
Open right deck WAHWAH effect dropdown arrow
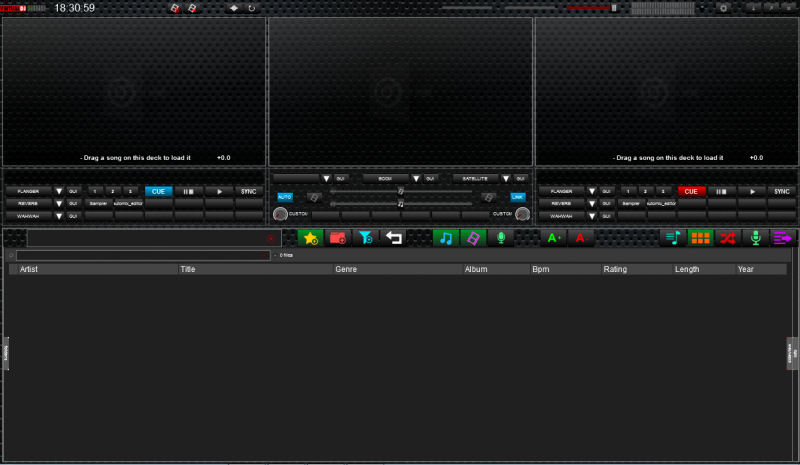click(x=592, y=216)
